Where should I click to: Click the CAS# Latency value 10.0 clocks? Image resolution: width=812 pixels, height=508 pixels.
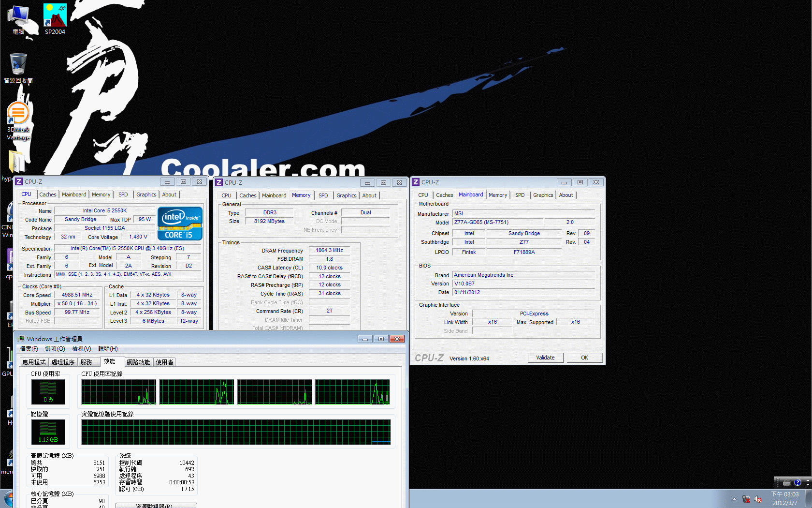(329, 268)
